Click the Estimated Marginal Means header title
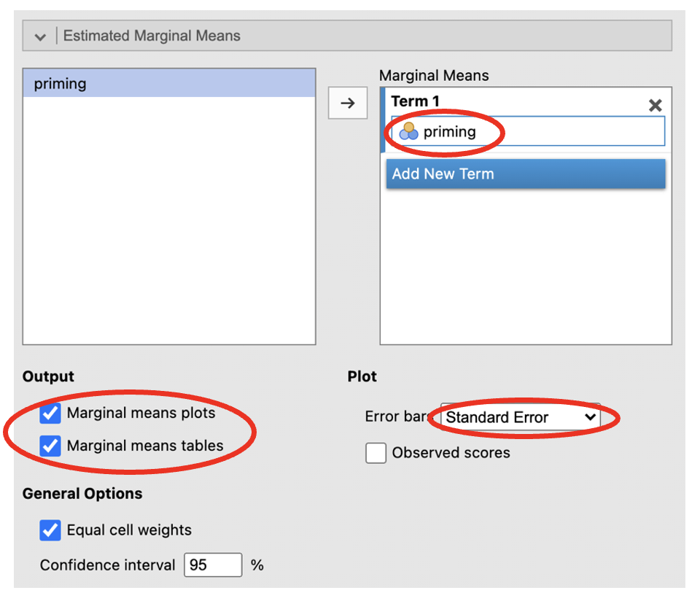The height and width of the screenshot is (601, 700). coord(152,36)
